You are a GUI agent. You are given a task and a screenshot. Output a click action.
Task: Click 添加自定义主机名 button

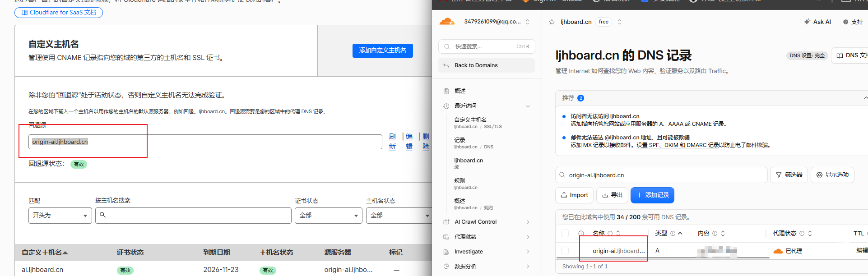(382, 51)
